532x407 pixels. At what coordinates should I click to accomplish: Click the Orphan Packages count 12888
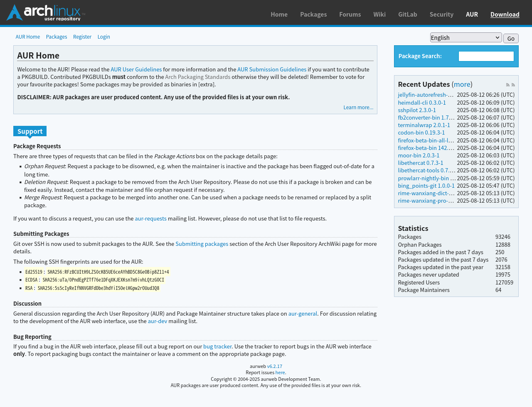(x=503, y=245)
